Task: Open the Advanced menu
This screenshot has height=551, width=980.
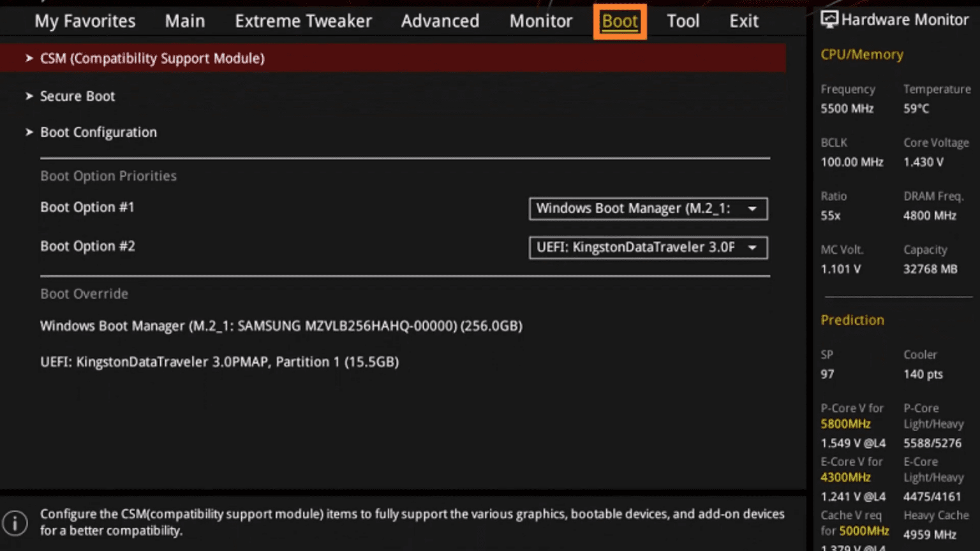Action: [440, 21]
